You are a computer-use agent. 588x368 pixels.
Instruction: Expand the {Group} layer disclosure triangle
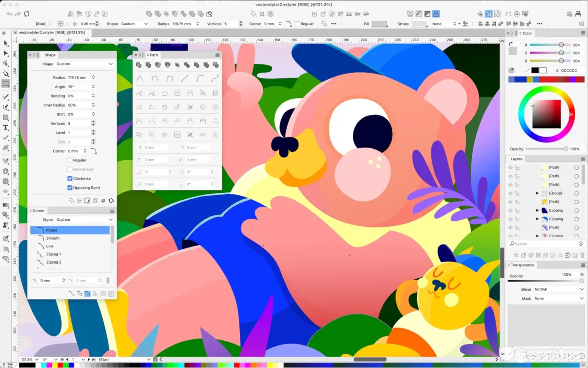537,193
